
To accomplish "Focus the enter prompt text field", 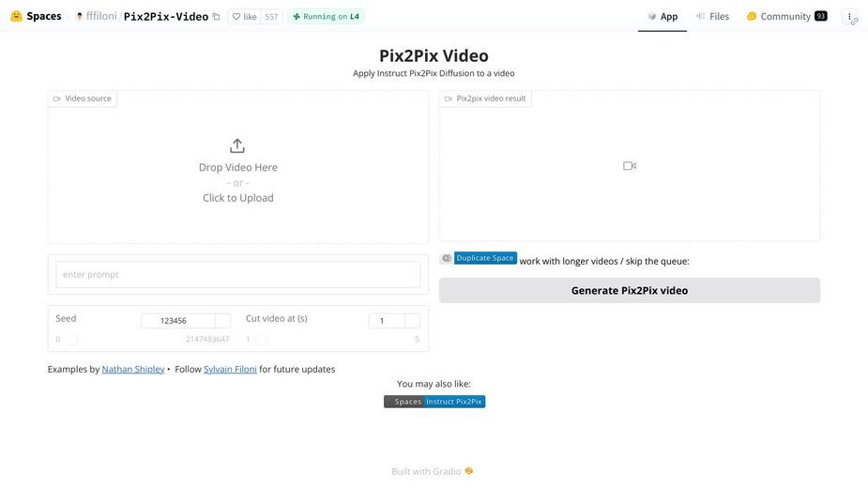I will (x=238, y=274).
